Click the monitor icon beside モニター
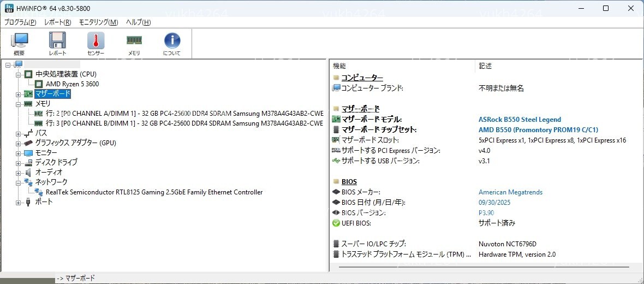The width and height of the screenshot is (644, 284). pos(28,153)
